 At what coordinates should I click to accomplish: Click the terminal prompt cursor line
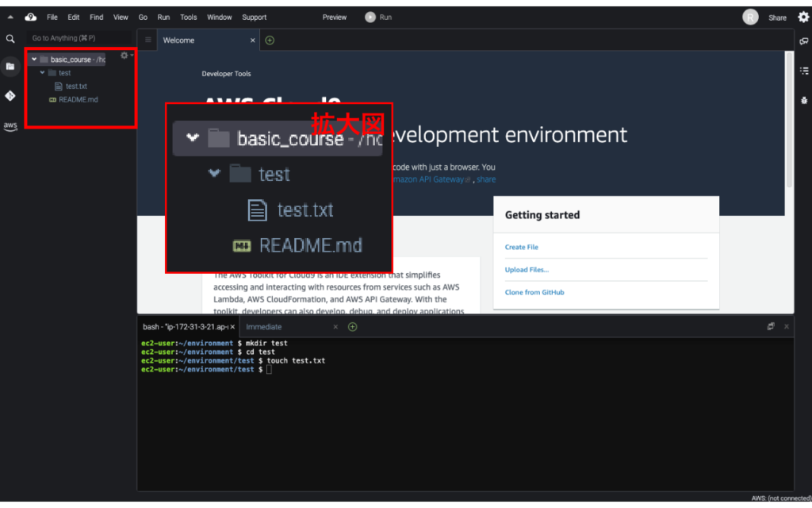(207, 370)
